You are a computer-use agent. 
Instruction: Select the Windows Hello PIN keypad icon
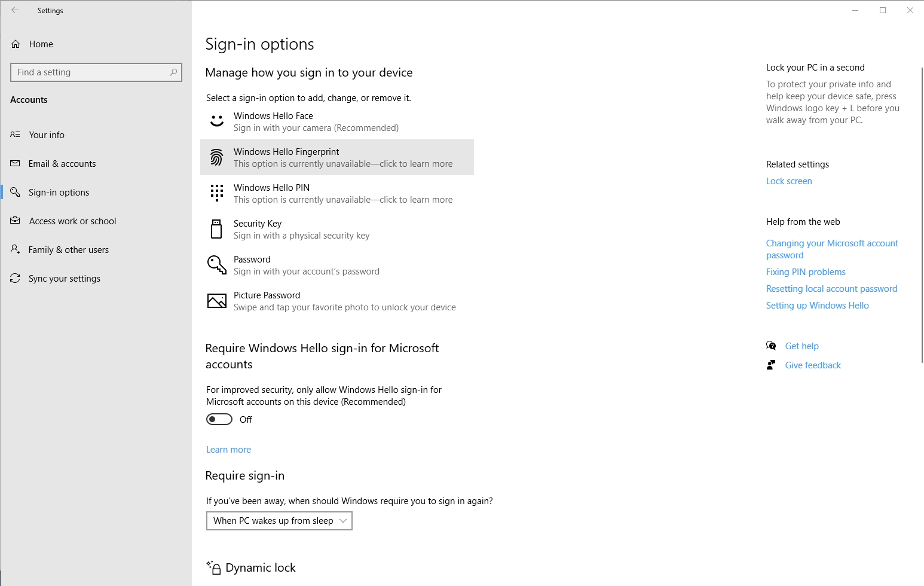(216, 193)
